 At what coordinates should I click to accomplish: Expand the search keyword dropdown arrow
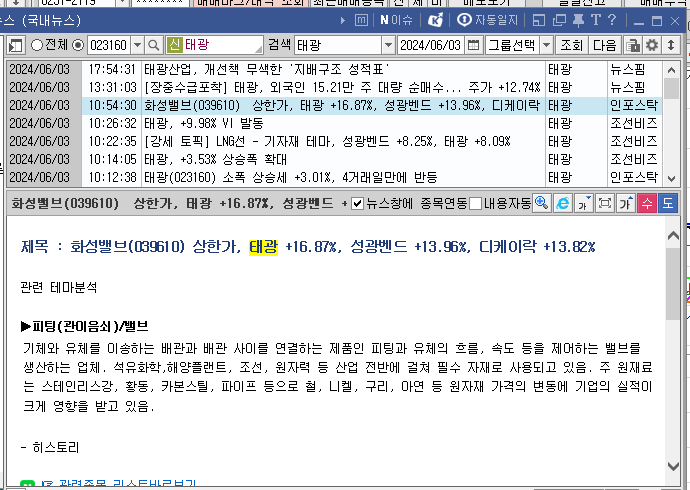click(x=388, y=45)
